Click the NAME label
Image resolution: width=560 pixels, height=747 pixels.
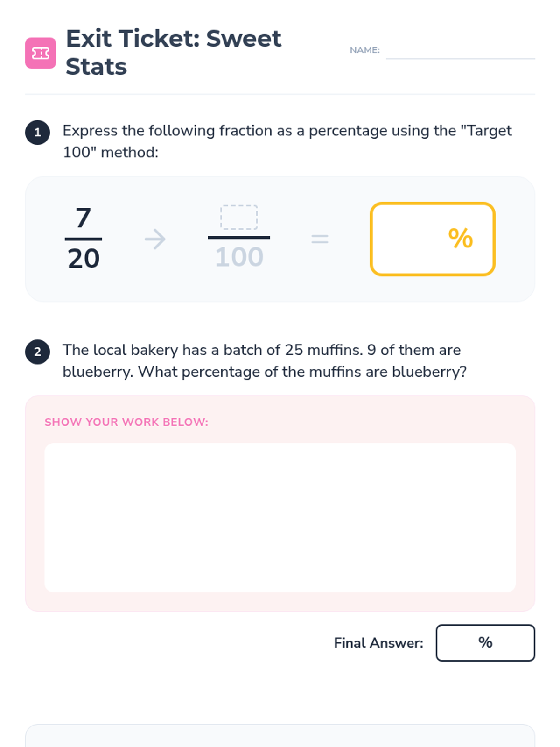point(365,50)
